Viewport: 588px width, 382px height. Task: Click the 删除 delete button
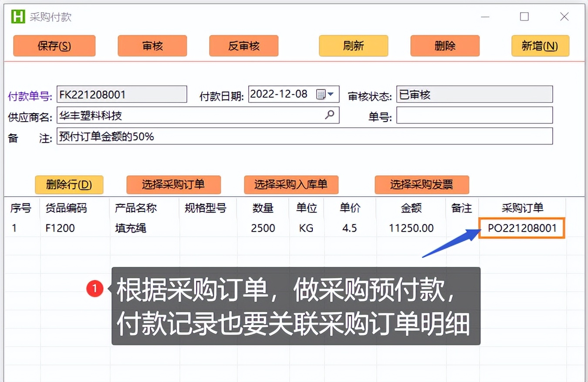[x=445, y=45]
